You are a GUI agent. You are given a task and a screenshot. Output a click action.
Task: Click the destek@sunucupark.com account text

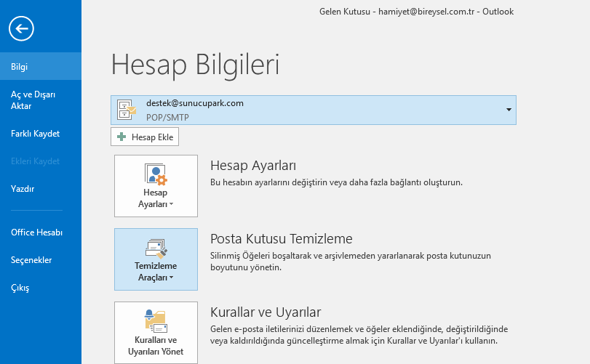(195, 103)
